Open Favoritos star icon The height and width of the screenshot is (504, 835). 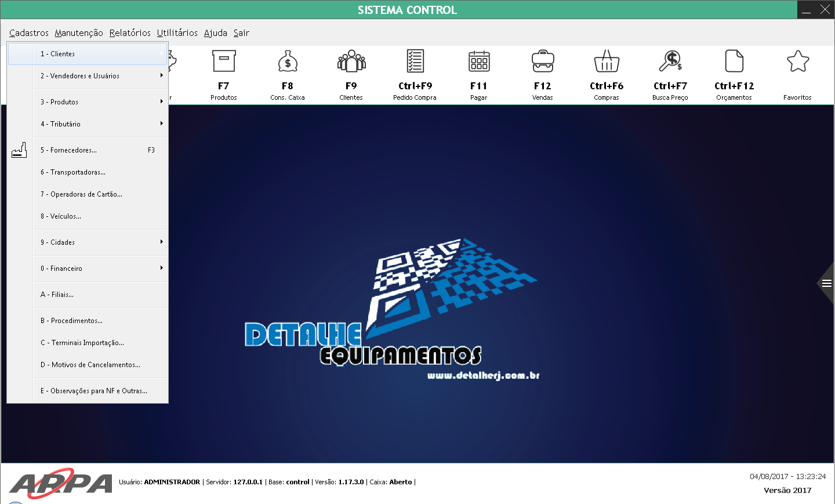(798, 61)
